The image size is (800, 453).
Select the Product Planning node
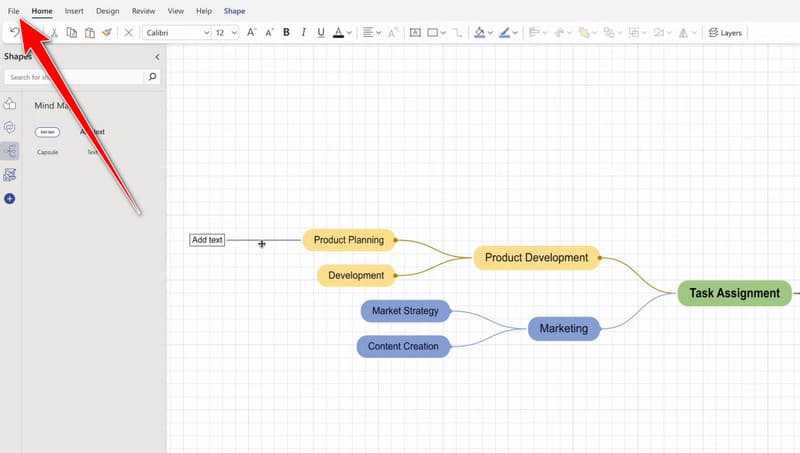point(349,240)
